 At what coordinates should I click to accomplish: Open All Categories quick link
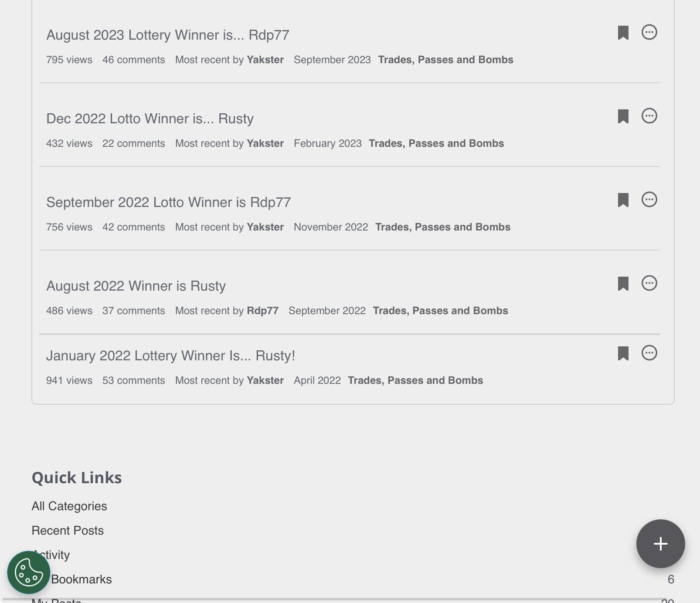pos(69,506)
